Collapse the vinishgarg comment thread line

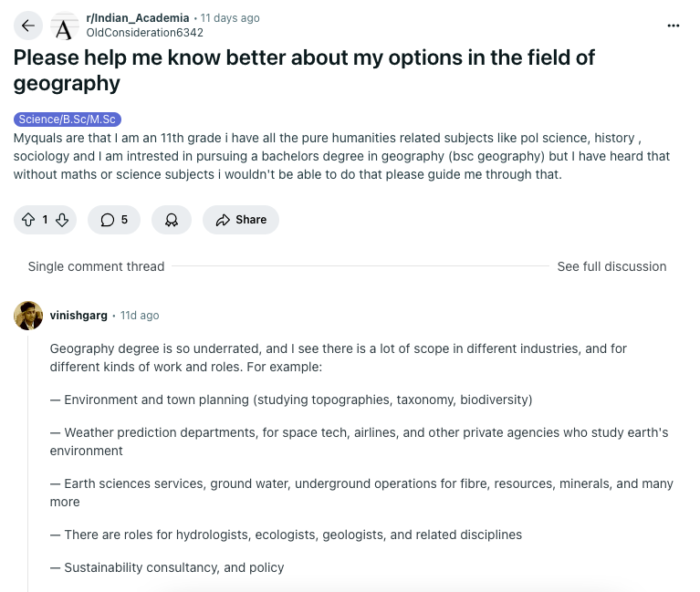click(x=28, y=456)
